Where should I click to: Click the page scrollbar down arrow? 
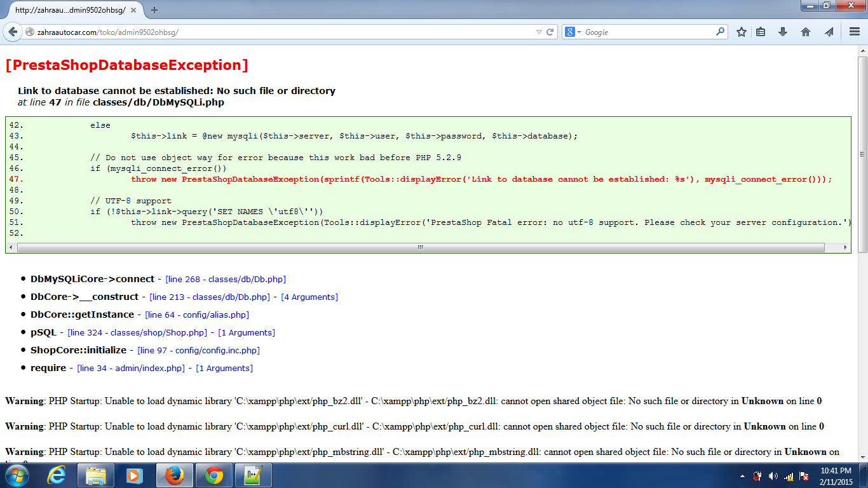pyautogui.click(x=862, y=456)
